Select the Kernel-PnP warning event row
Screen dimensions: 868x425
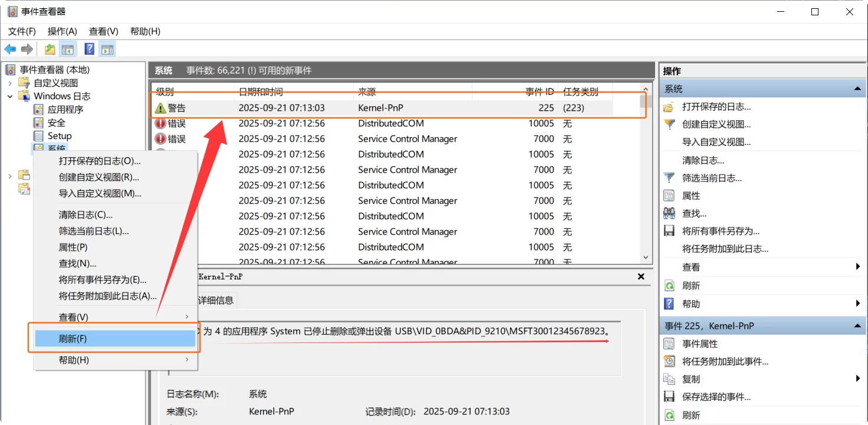coord(383,108)
